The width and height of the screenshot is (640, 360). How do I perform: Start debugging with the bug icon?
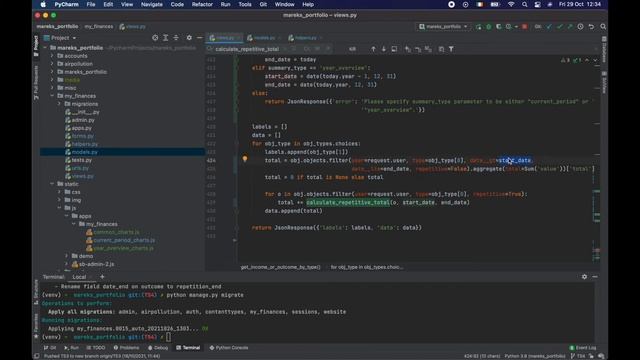(x=489, y=27)
